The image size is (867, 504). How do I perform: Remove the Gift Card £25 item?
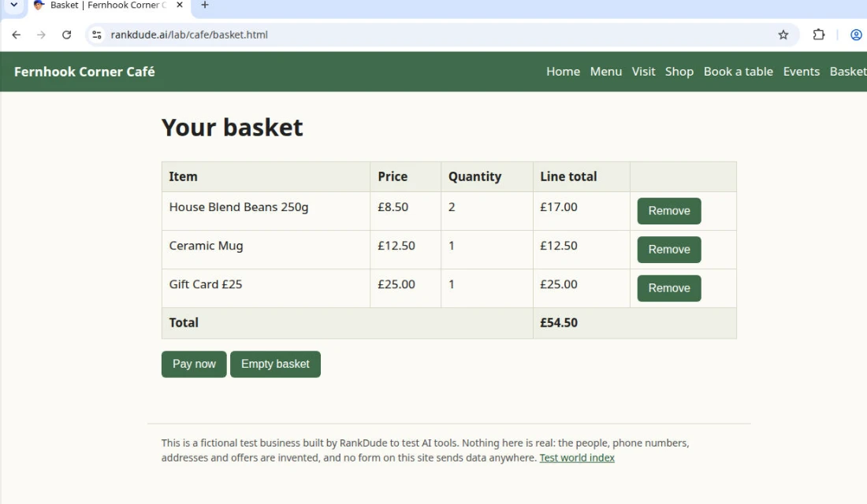(669, 288)
